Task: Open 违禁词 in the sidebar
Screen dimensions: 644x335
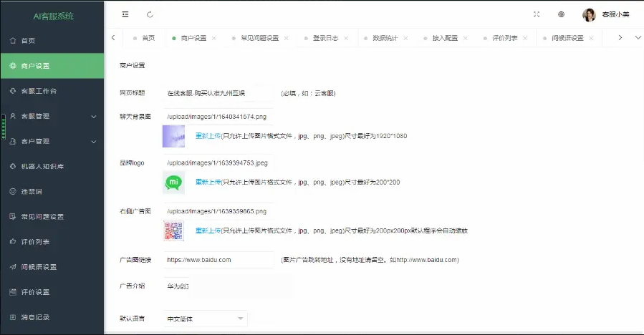Action: [32, 191]
